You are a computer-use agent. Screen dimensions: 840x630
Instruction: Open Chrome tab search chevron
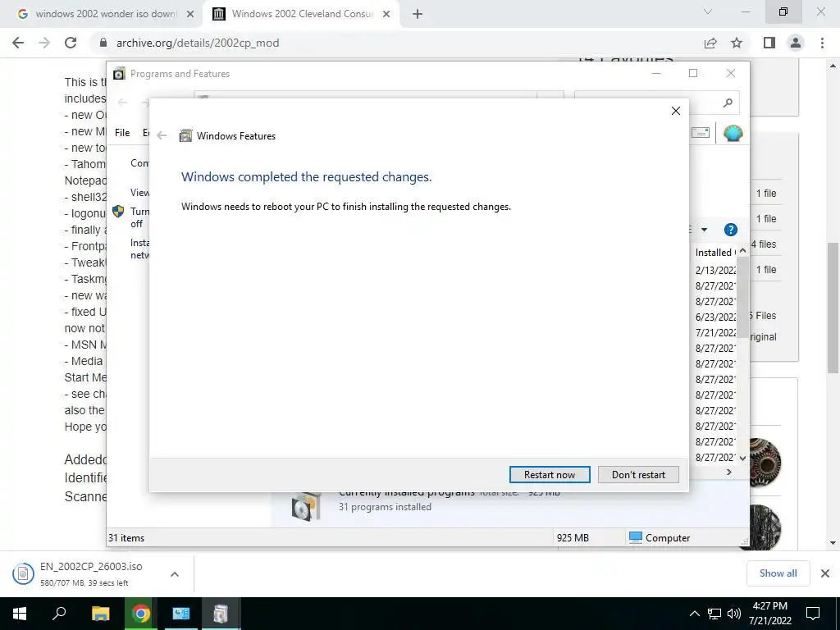tap(708, 11)
